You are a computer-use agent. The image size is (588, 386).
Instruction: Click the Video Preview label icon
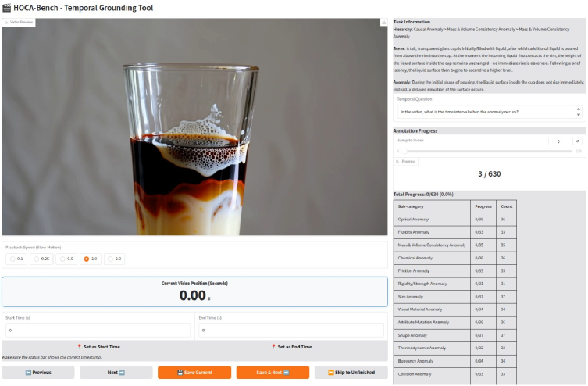(6, 23)
